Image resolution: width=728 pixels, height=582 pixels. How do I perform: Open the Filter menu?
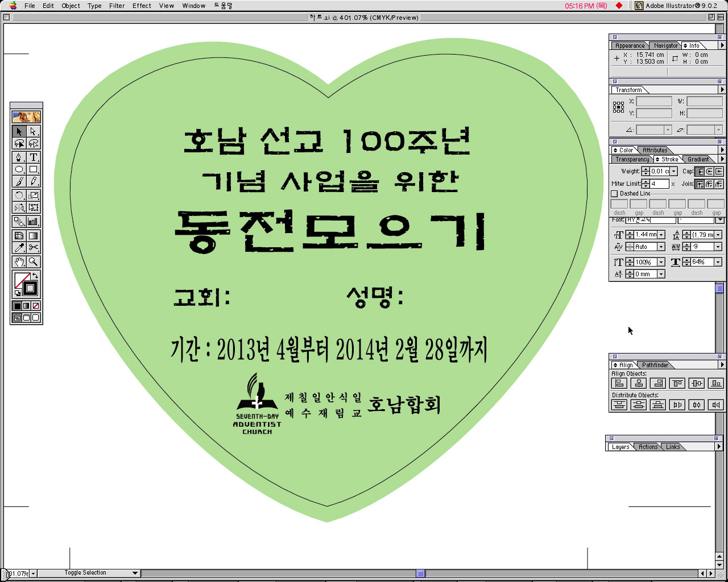click(x=117, y=6)
